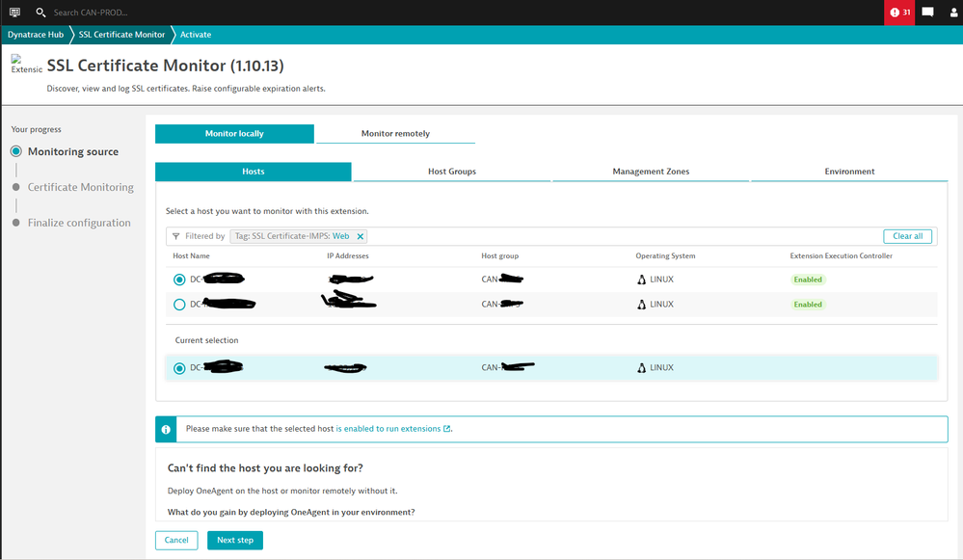Open the Management Zones tab

coord(651,172)
